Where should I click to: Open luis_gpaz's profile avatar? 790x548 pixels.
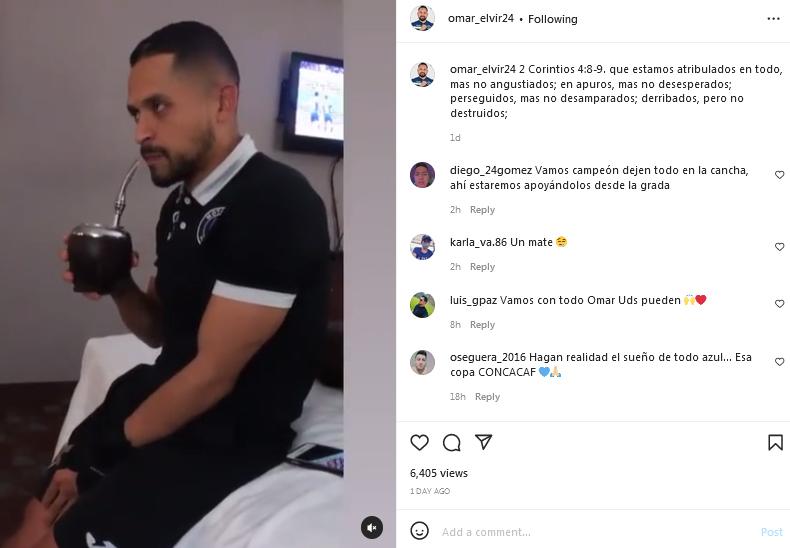pos(422,305)
